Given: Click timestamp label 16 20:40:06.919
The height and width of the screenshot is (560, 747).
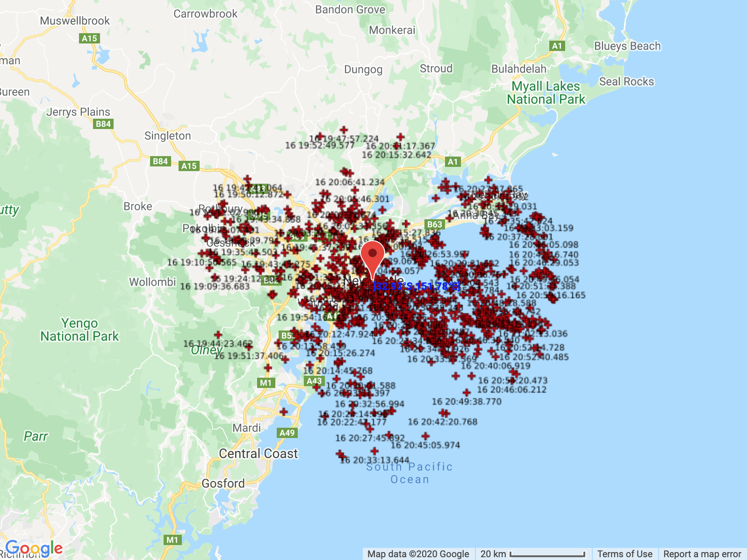Looking at the screenshot, I should (496, 366).
